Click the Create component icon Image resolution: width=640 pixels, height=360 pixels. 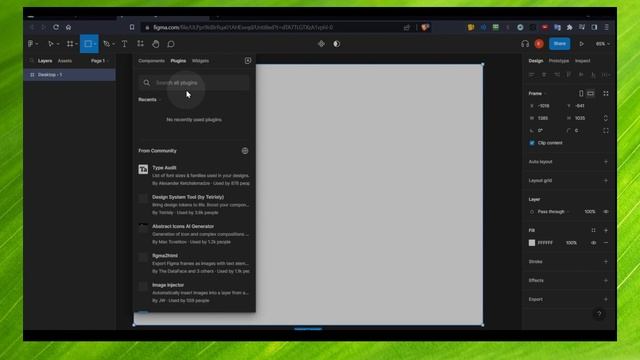[321, 44]
